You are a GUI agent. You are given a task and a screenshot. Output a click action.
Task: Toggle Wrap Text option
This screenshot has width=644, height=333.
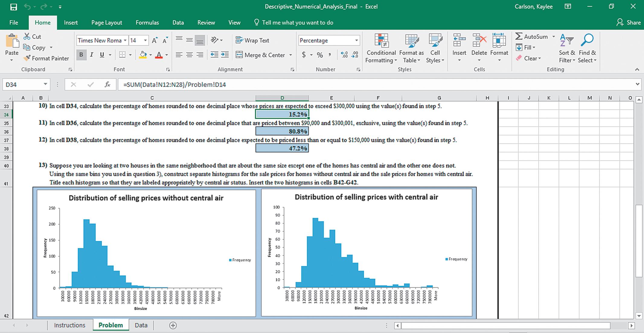click(252, 40)
